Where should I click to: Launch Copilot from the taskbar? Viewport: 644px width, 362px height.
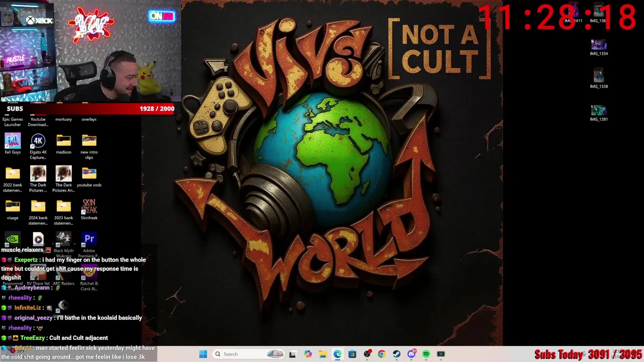(x=308, y=354)
